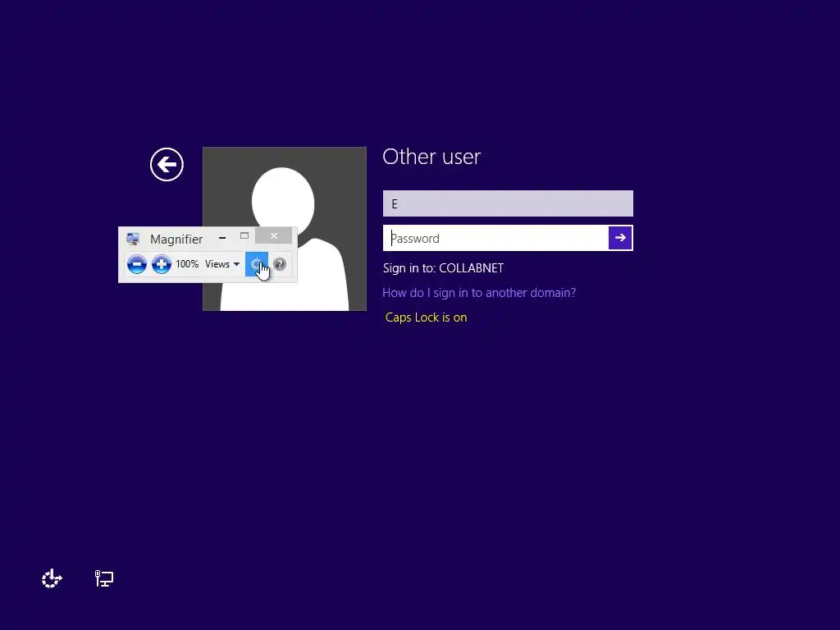840x630 pixels.
Task: Click the 100% zoom level in Magnifier
Action: (x=187, y=264)
